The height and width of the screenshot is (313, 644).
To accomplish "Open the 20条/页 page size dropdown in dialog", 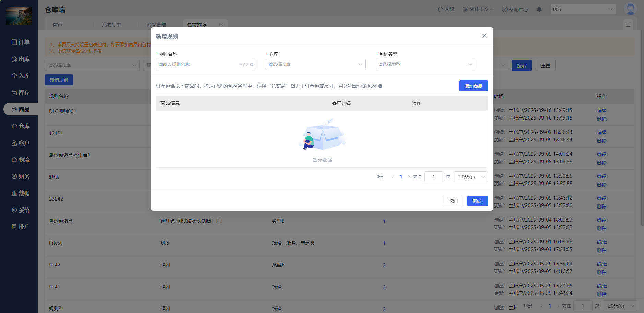I will coord(470,177).
